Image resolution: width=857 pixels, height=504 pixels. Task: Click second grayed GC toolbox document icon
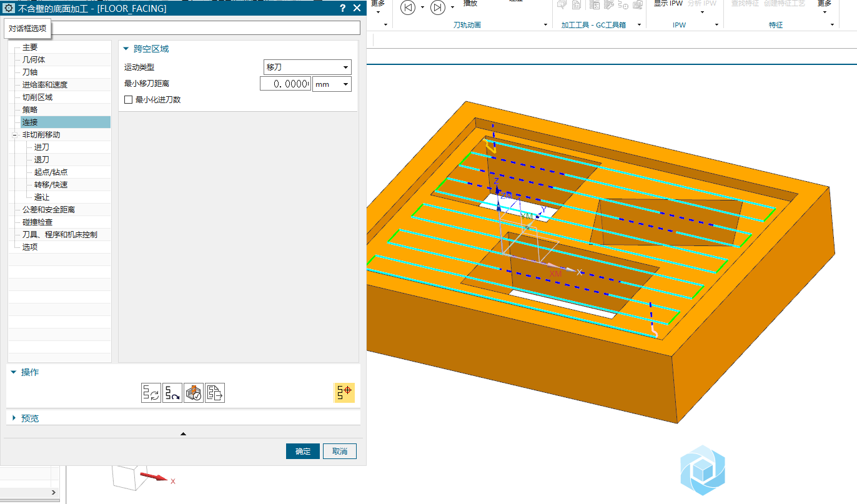(x=575, y=5)
